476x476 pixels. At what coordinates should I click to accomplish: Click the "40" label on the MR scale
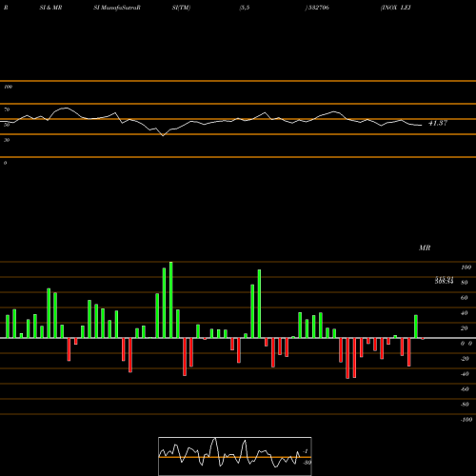[465, 313]
